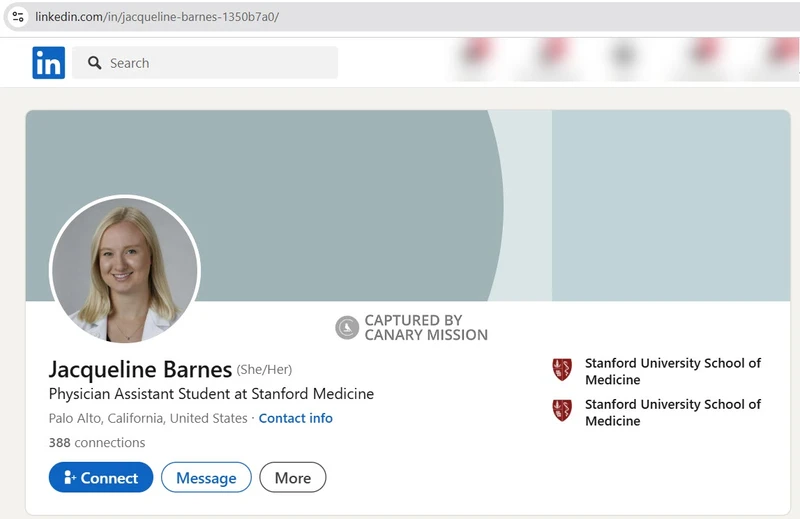
Task: Open the Contact info link
Action: [x=295, y=418]
